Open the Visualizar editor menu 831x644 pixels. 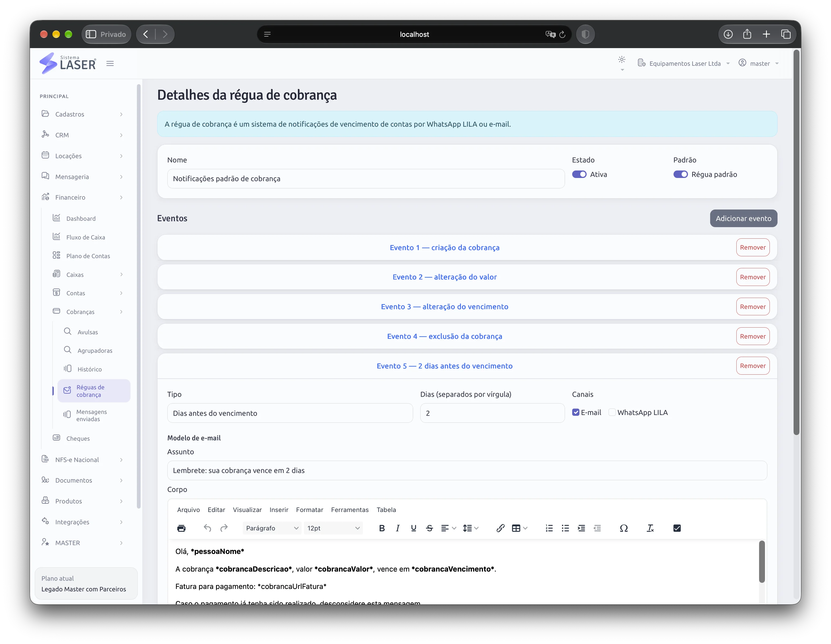pyautogui.click(x=247, y=510)
